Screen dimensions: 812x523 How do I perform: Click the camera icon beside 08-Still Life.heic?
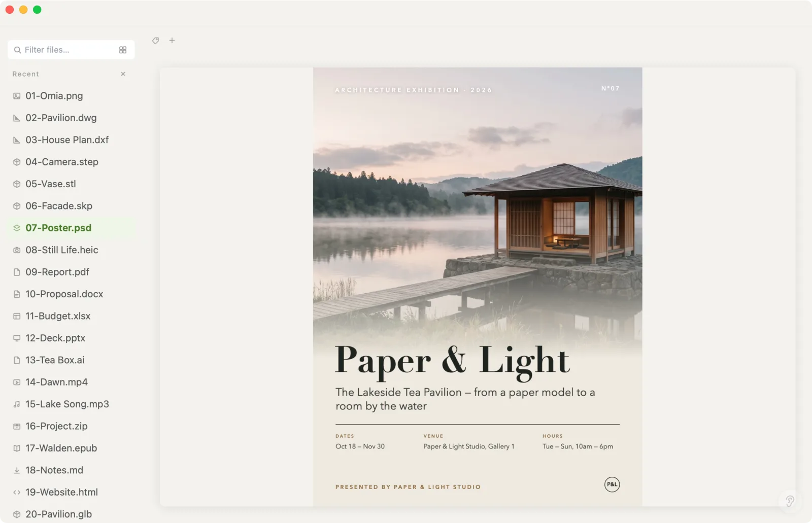click(17, 250)
